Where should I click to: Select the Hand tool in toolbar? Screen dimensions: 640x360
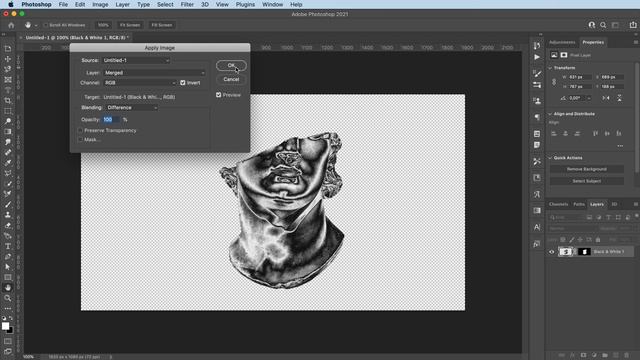point(8,288)
